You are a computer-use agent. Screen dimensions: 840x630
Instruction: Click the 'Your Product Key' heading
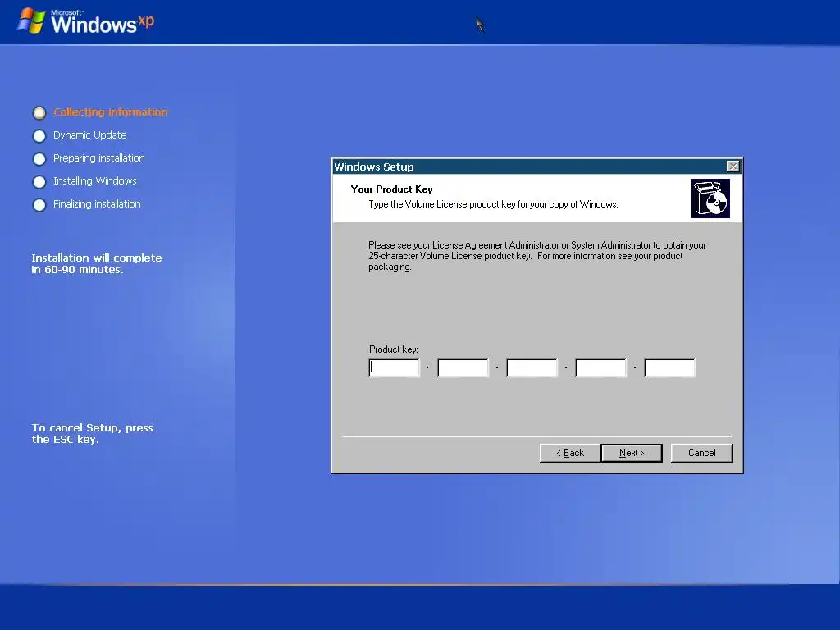pos(391,189)
